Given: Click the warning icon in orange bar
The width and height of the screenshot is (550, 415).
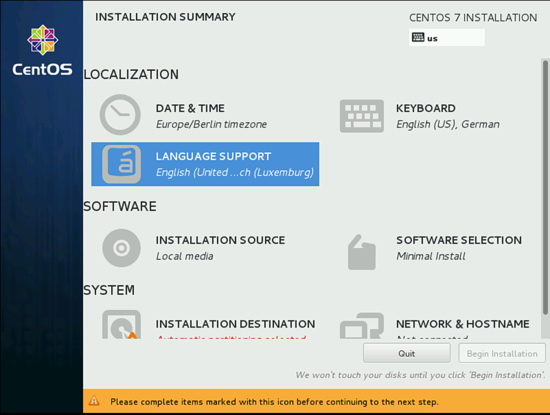Looking at the screenshot, I should click(x=94, y=401).
